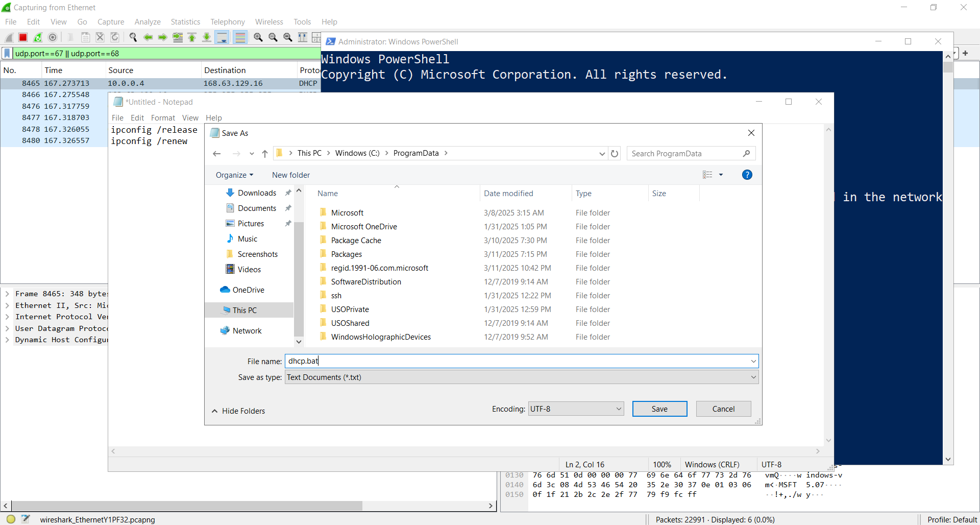Go up one folder level in Save As

pos(265,153)
